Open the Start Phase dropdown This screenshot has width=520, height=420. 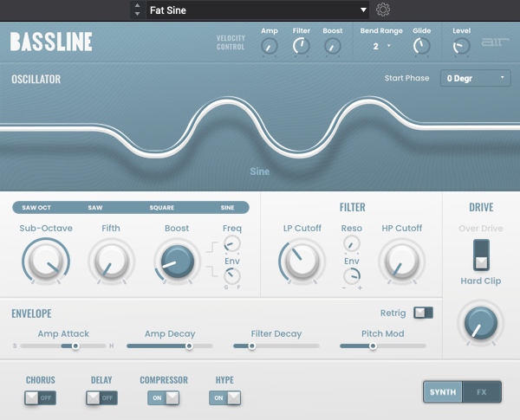coord(475,78)
